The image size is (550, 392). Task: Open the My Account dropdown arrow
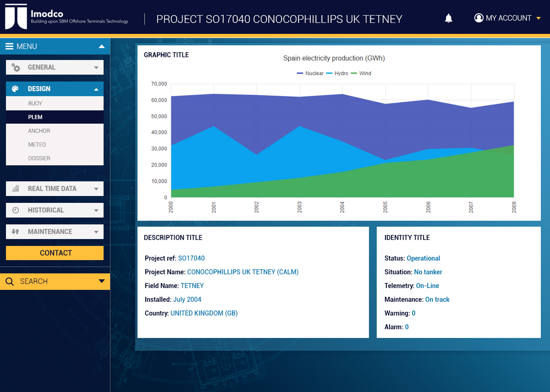tap(539, 18)
